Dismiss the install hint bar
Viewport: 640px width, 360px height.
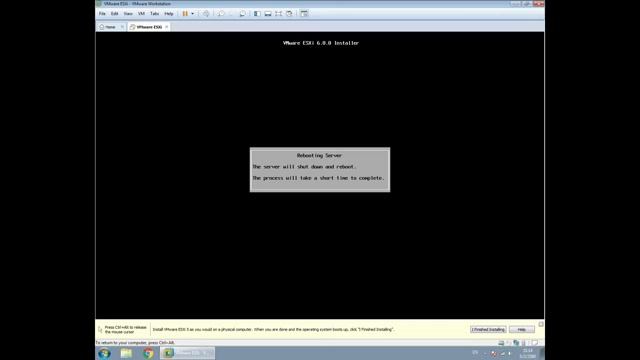(x=541, y=324)
